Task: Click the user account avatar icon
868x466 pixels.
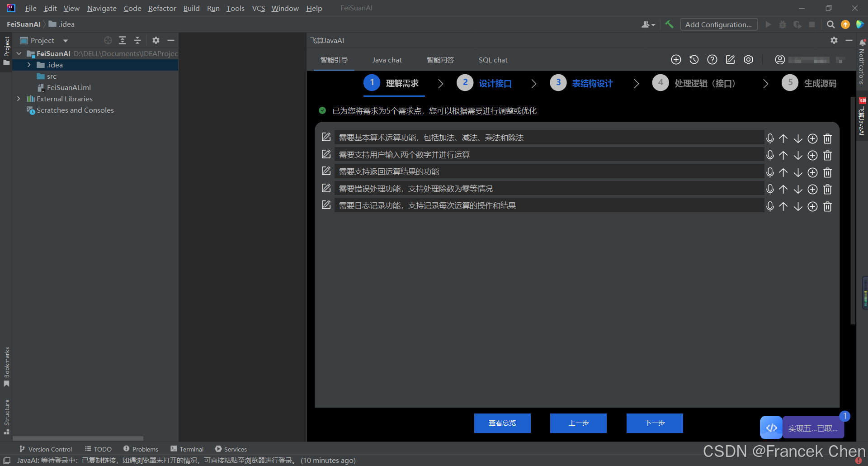Action: [x=780, y=60]
